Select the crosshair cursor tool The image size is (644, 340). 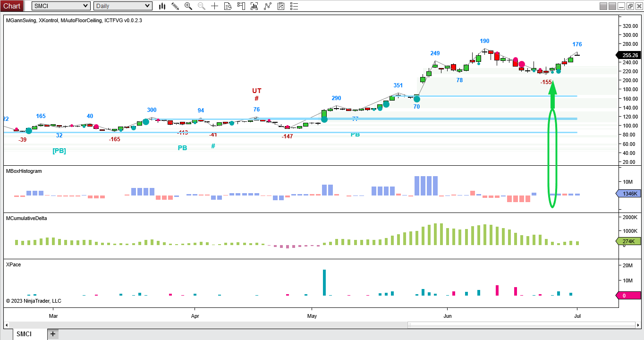pyautogui.click(x=215, y=6)
